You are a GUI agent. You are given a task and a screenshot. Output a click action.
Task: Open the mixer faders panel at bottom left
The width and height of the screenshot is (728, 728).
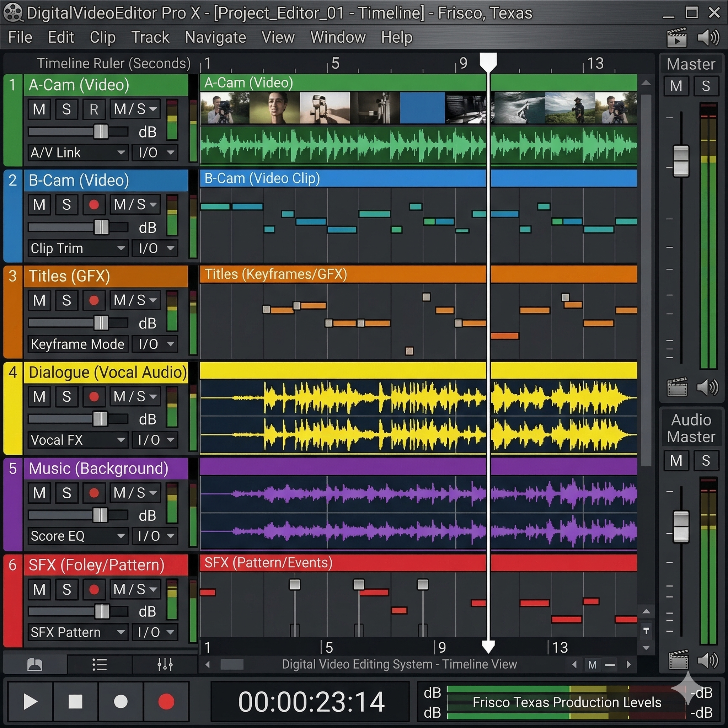tap(165, 664)
